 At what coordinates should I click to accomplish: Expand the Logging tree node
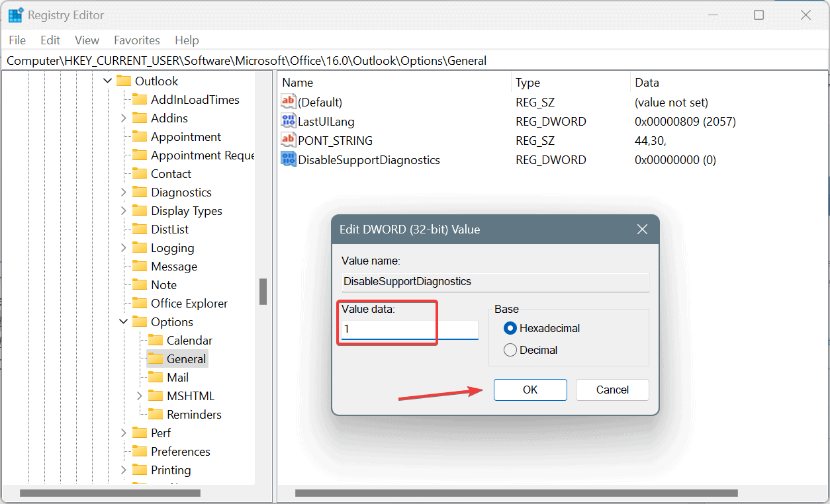(x=124, y=247)
